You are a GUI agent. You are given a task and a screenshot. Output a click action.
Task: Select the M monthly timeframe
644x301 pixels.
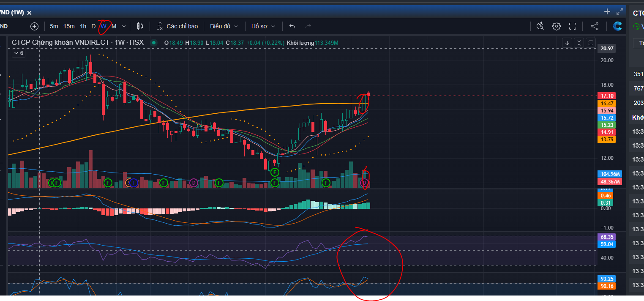(x=114, y=26)
